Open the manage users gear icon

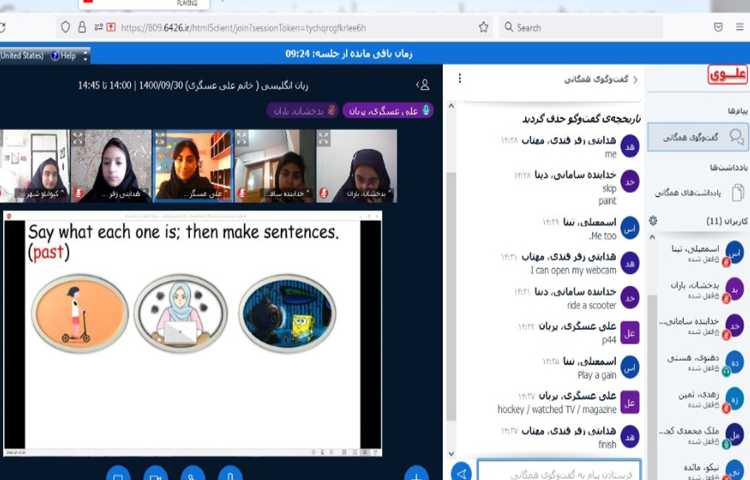[653, 221]
